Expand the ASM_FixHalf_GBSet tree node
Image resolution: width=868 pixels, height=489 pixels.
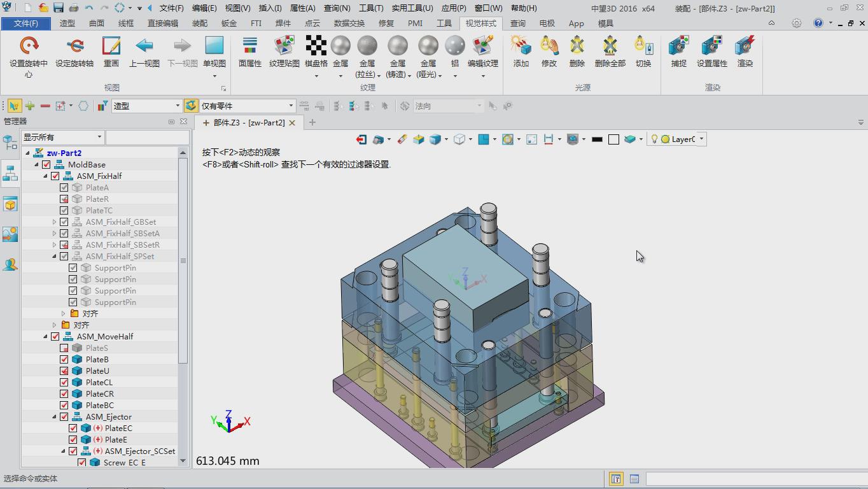55,222
